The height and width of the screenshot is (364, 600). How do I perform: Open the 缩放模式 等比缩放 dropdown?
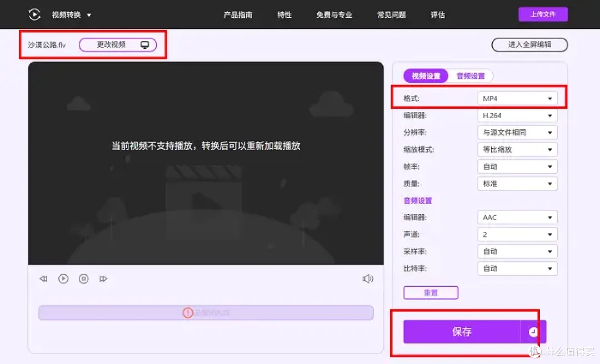(x=517, y=149)
